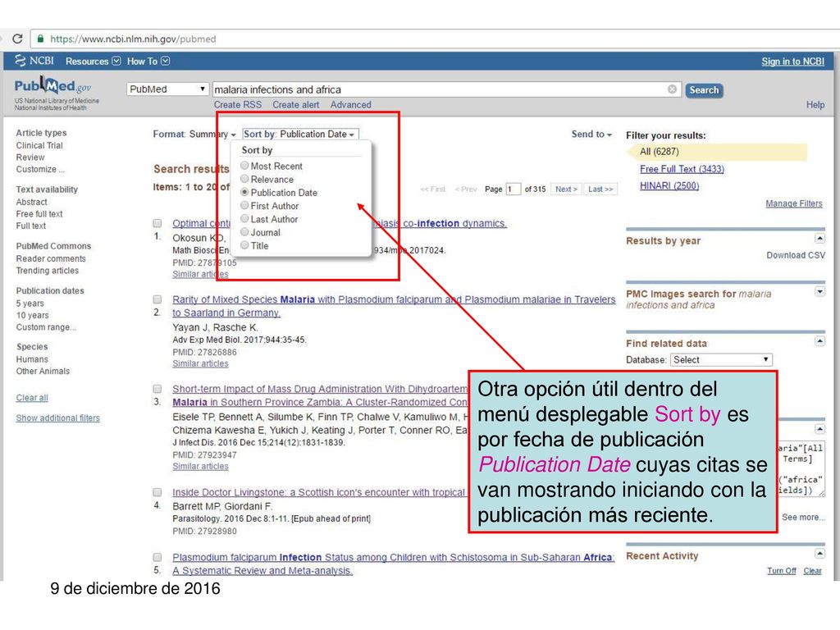
Task: Open the Resources dropdown menu
Action: tap(93, 61)
